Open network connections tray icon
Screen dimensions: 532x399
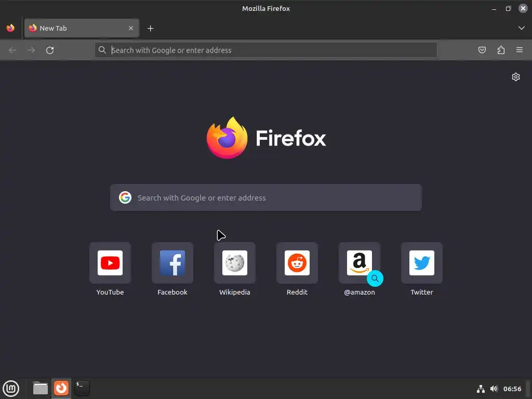point(481,389)
